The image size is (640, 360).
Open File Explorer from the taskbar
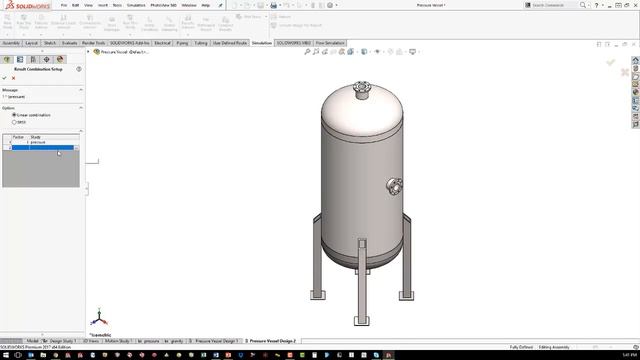point(43,355)
